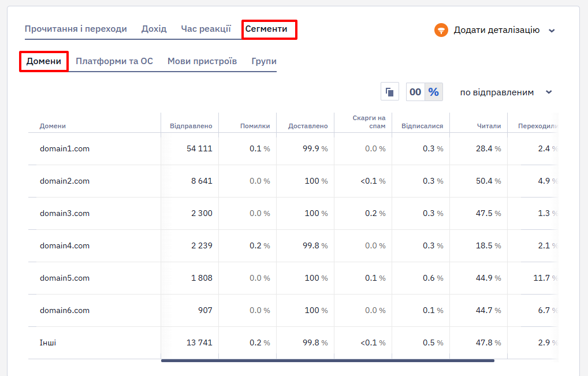Click the chevron next to 'по відправленим'

point(549,92)
